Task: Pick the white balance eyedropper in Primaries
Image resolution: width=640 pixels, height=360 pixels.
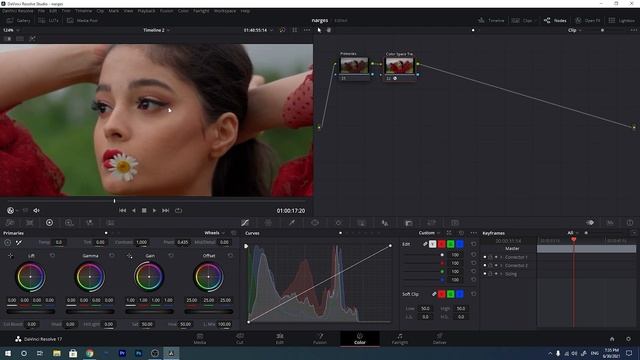Action: point(19,242)
